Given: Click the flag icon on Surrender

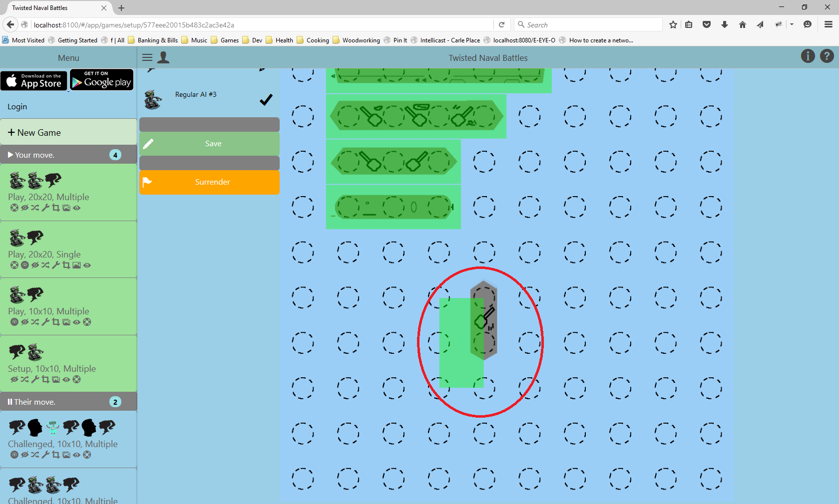Looking at the screenshot, I should pyautogui.click(x=147, y=182).
